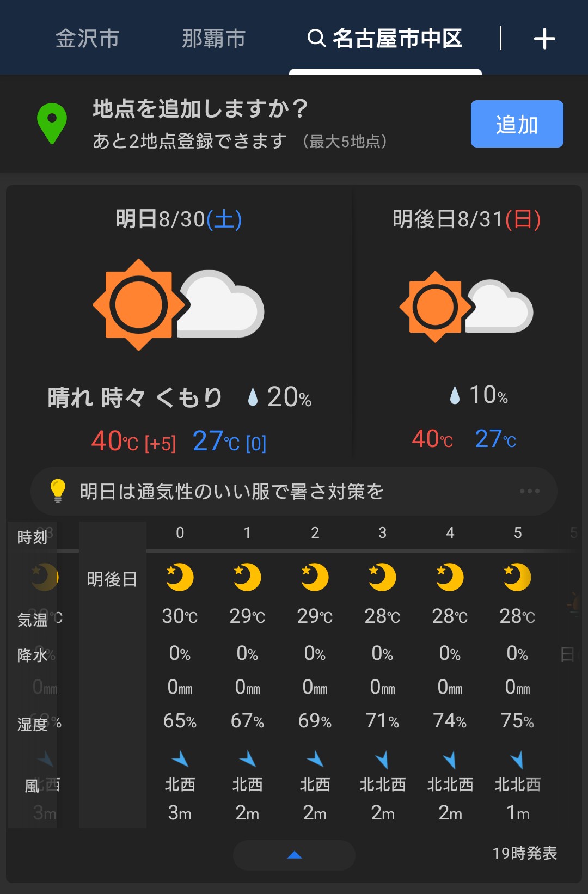Tap the wind arrow for hour 3
The height and width of the screenshot is (894, 588).
pyautogui.click(x=382, y=759)
